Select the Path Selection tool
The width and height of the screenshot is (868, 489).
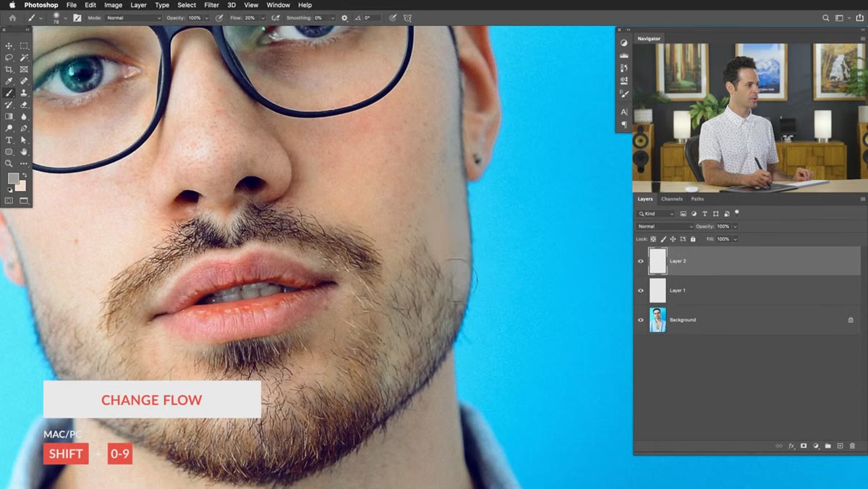[24, 140]
